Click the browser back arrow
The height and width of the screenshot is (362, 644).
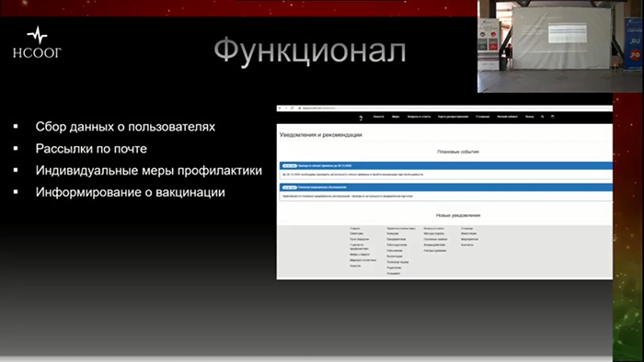pos(280,108)
